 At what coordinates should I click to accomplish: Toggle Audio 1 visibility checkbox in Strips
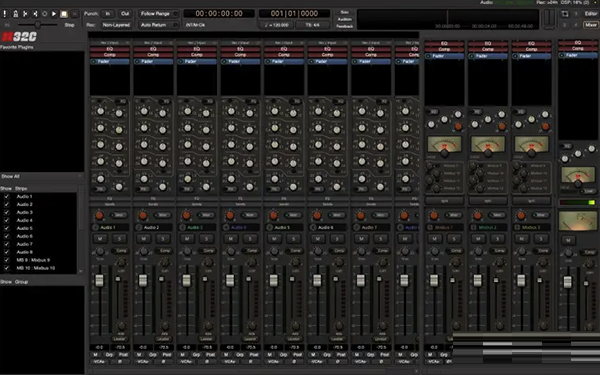(x=7, y=196)
